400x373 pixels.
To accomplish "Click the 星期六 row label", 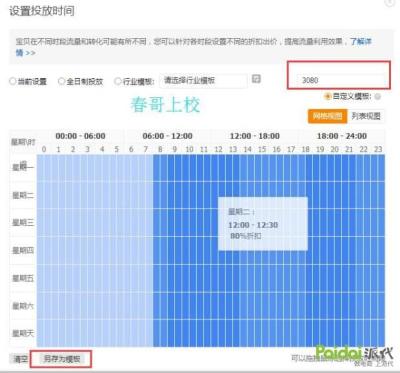I will coord(23,306).
